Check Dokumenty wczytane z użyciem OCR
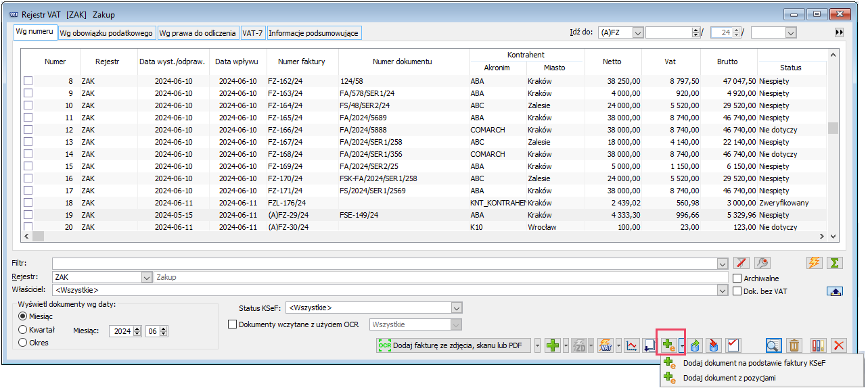 [x=233, y=324]
